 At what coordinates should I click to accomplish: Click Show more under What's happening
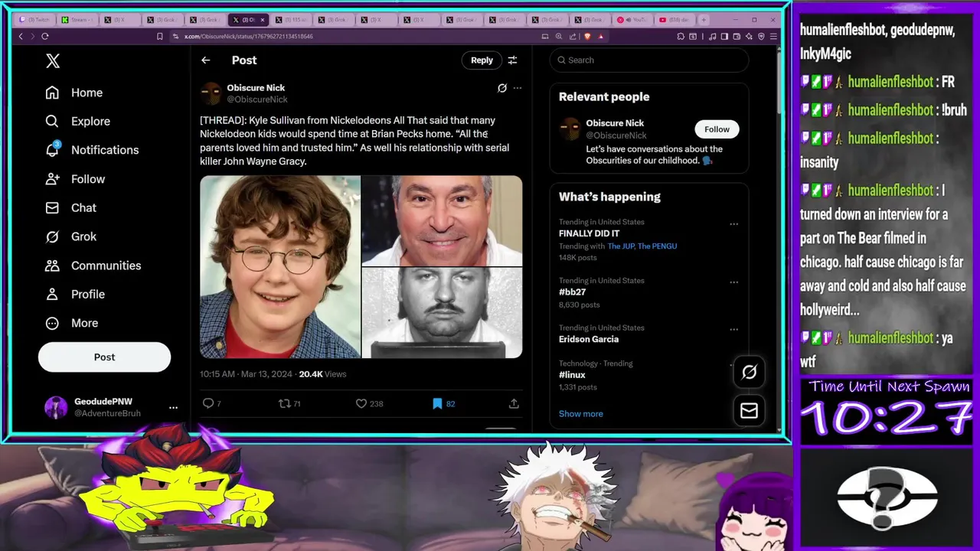580,414
